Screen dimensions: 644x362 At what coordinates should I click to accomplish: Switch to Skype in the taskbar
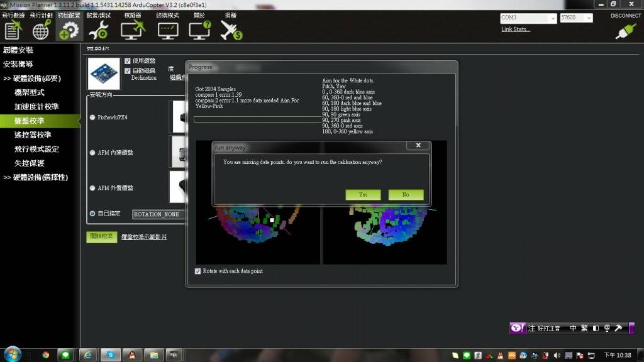pos(110,355)
